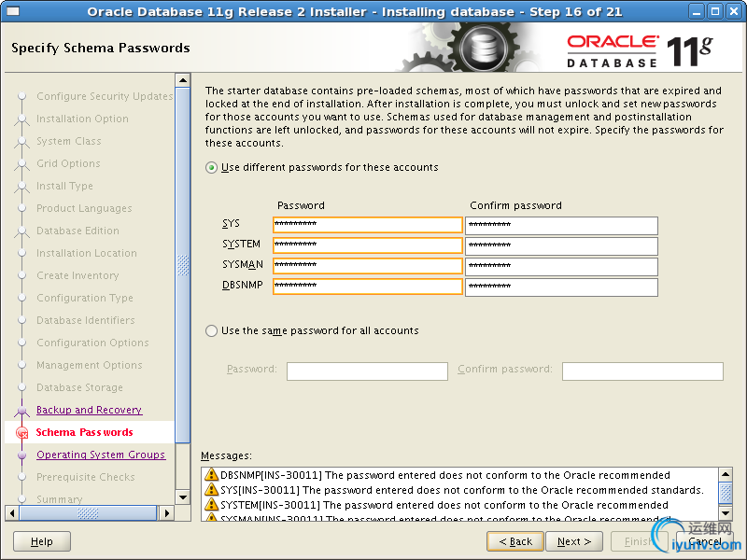Click the Database Edition step
This screenshot has width=747, height=560.
click(x=78, y=231)
